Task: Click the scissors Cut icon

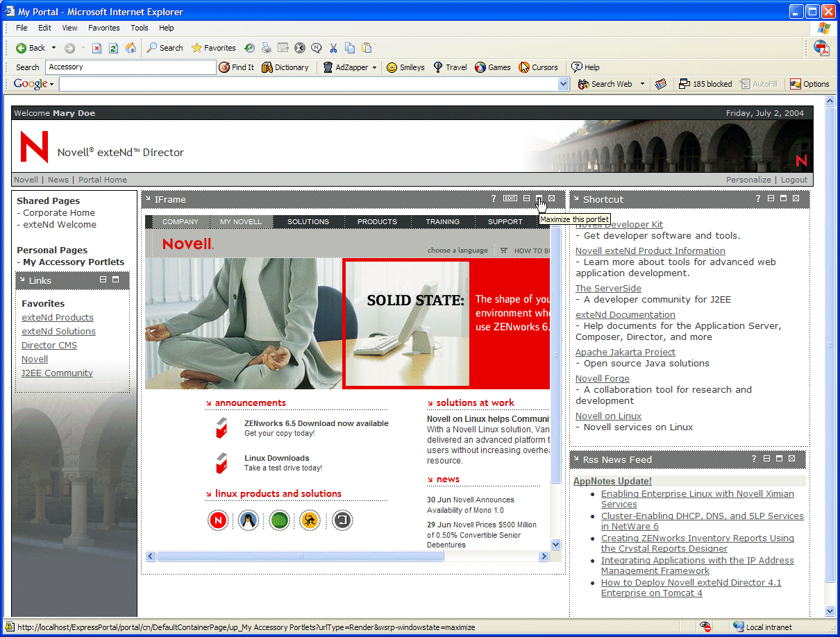Action: [x=333, y=48]
